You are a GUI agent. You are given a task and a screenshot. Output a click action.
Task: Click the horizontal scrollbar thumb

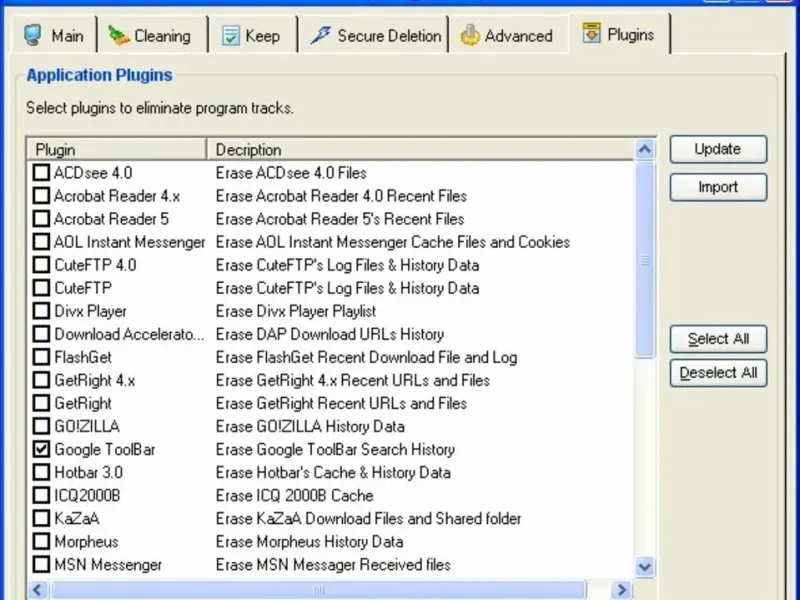tap(318, 590)
